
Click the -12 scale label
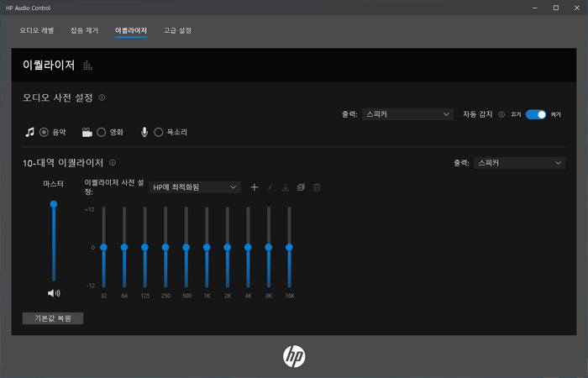coord(91,286)
